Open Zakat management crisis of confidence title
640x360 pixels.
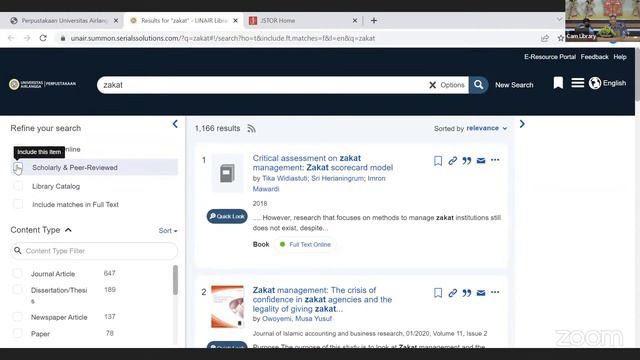click(x=322, y=300)
